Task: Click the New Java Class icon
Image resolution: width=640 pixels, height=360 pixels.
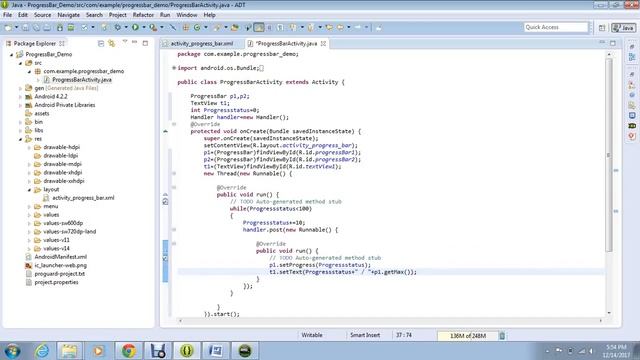Action: [x=197, y=27]
